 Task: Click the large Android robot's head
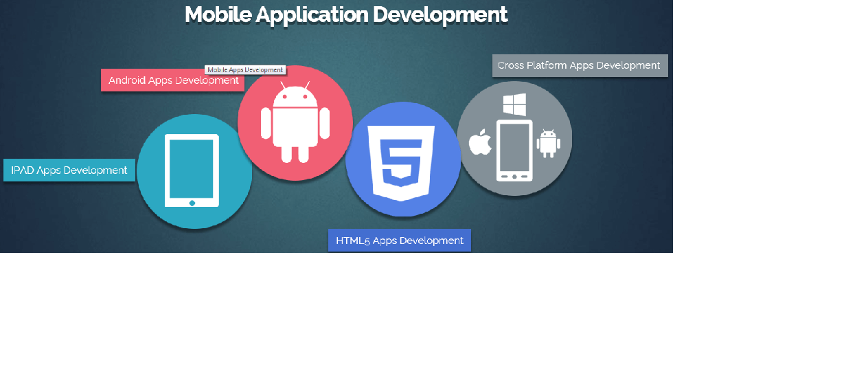click(x=295, y=95)
